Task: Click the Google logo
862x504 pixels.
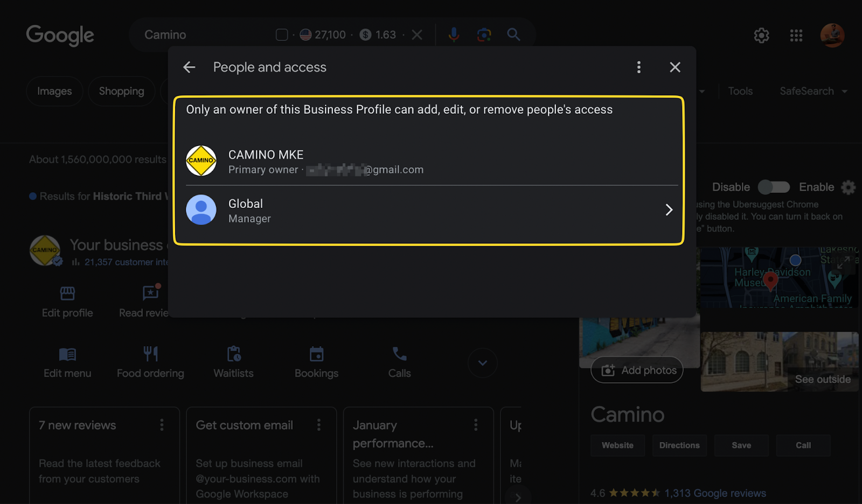Action: pyautogui.click(x=60, y=36)
